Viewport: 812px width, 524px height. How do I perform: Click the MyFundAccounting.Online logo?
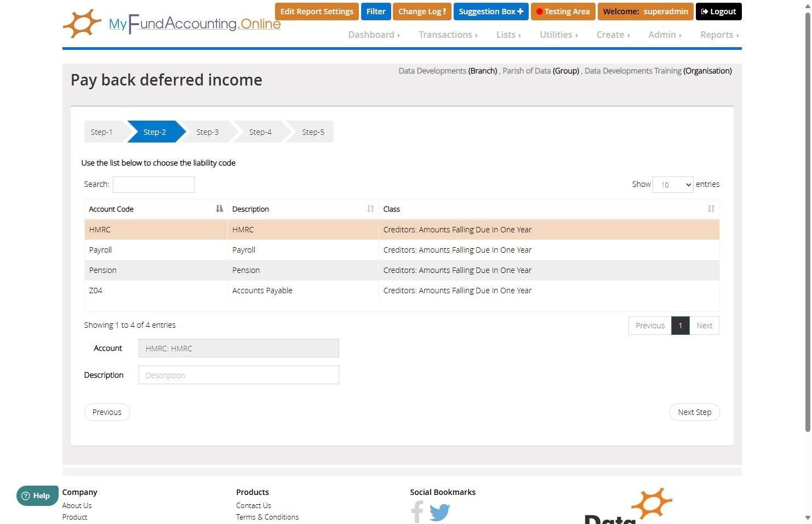click(x=171, y=24)
